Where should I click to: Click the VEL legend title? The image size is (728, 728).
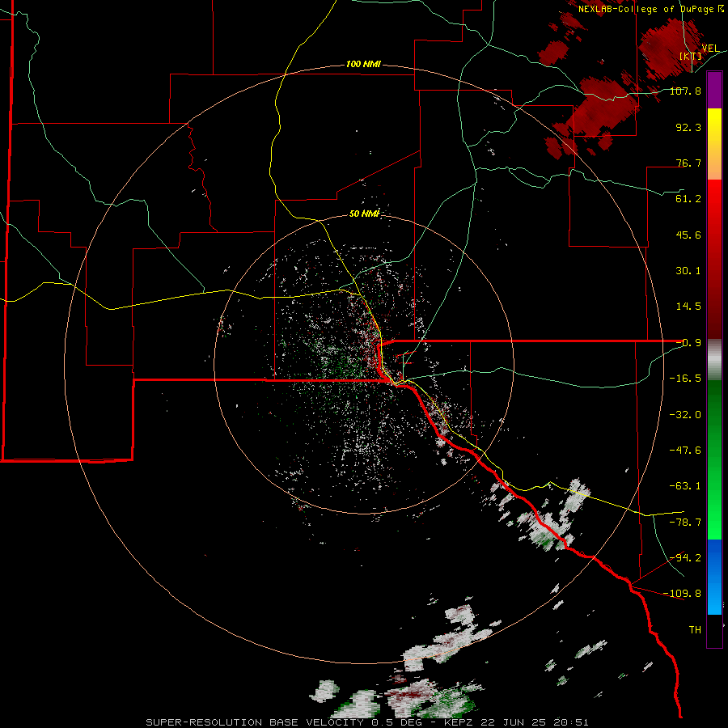710,48
